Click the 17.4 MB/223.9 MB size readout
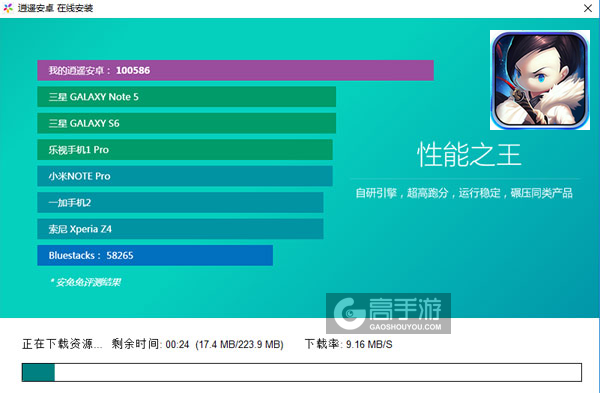This screenshot has height=393, width=600. (240, 344)
